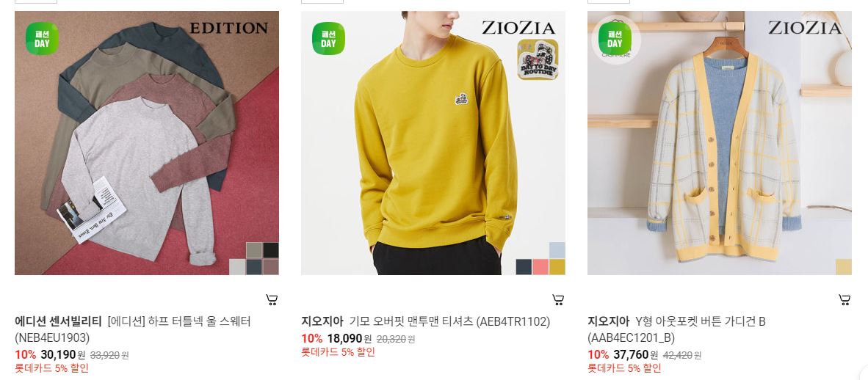This screenshot has width=868, height=380.
Task: Click the Day to Day Routine patch icon
Action: click(x=538, y=59)
